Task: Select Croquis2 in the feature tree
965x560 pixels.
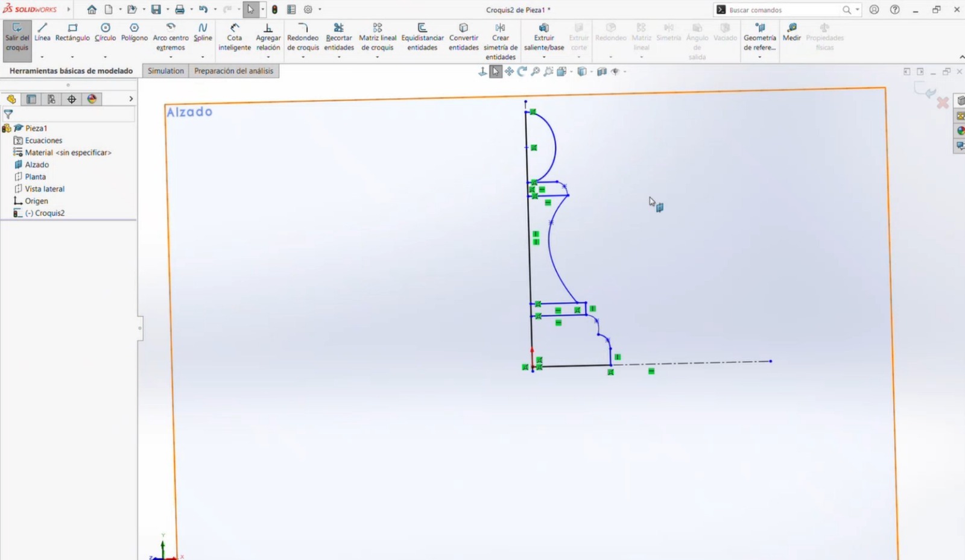Action: tap(49, 213)
